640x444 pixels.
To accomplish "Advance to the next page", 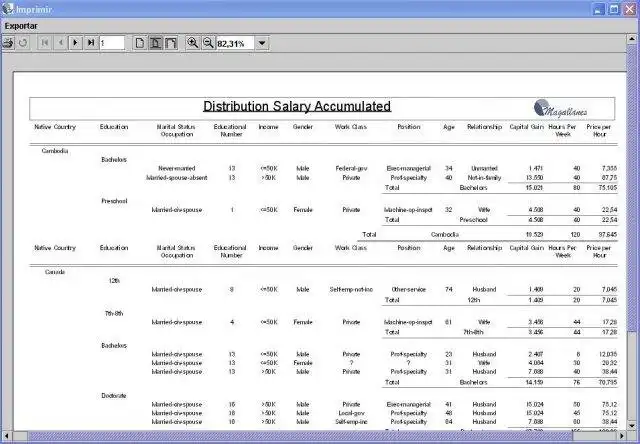I will 76,43.
